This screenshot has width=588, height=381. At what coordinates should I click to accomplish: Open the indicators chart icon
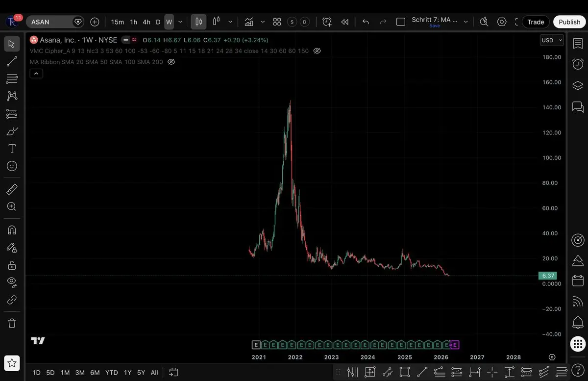249,22
